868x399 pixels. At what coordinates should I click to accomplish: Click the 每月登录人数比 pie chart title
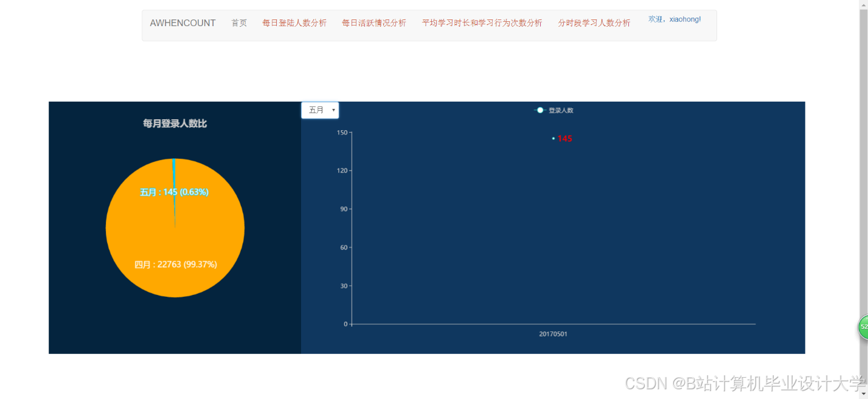[x=175, y=123]
